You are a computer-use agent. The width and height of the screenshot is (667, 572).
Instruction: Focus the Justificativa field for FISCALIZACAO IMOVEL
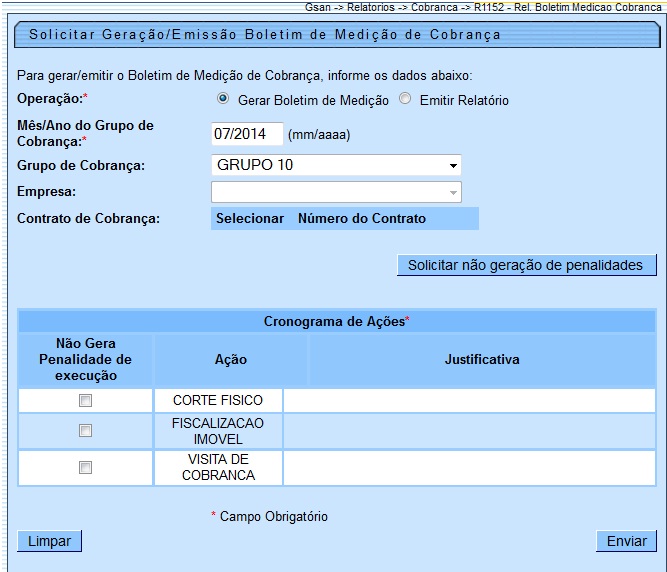(469, 431)
